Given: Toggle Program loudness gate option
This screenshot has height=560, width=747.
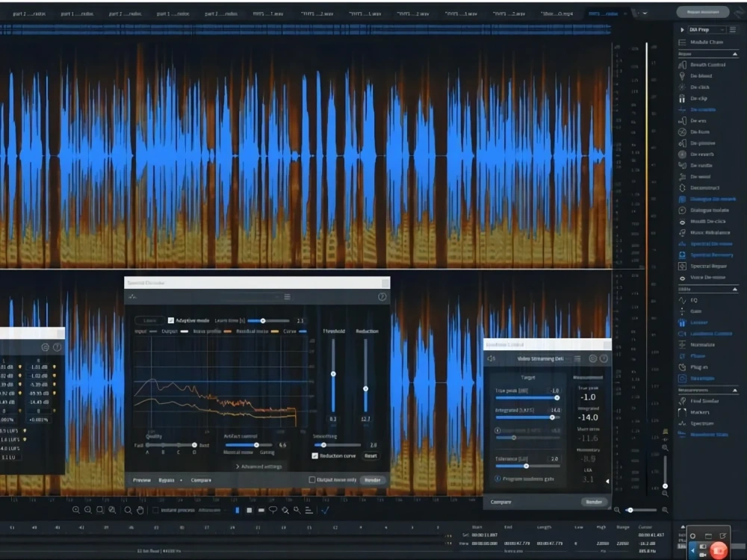Looking at the screenshot, I should tap(498, 479).
